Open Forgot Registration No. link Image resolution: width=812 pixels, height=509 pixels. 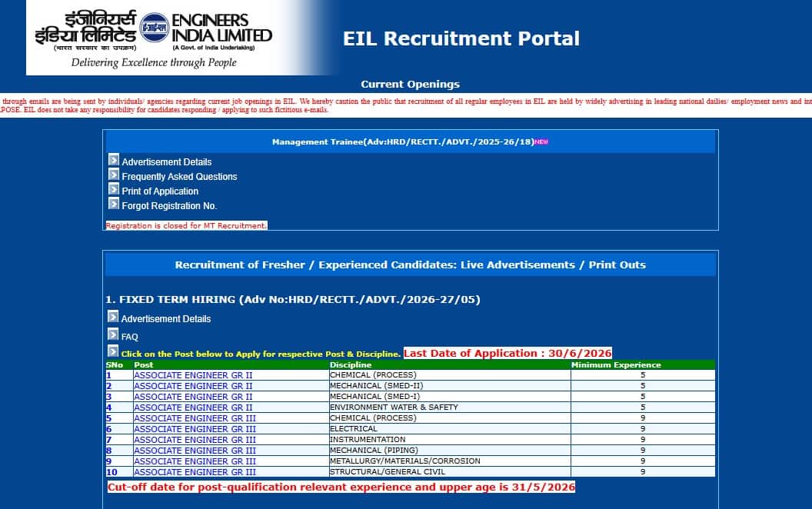tap(169, 205)
